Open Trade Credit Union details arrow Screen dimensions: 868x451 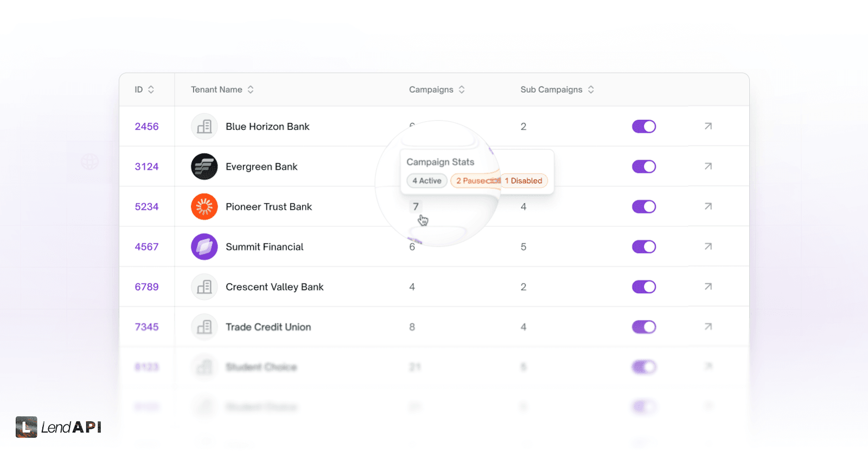pyautogui.click(x=708, y=327)
